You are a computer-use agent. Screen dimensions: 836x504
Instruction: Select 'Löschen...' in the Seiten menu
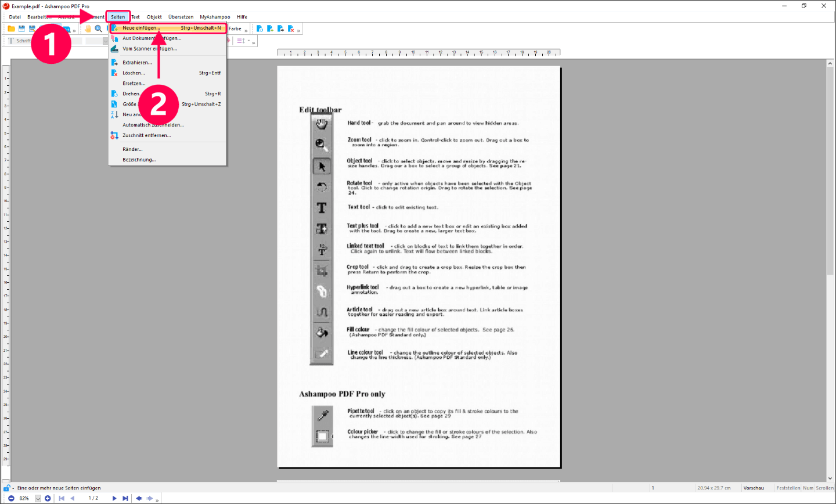[x=167, y=73]
